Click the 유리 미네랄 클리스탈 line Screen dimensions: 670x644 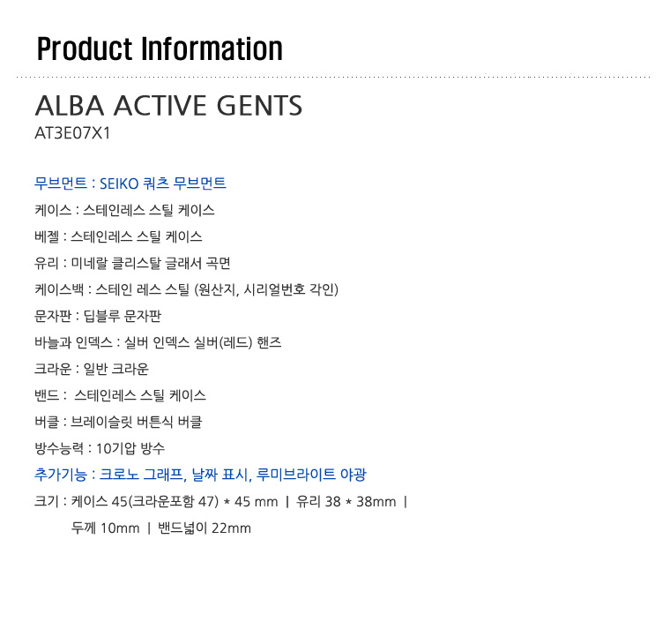(x=132, y=263)
